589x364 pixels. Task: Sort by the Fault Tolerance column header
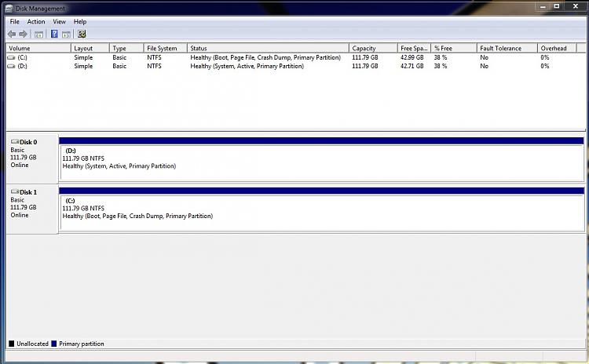(507, 48)
